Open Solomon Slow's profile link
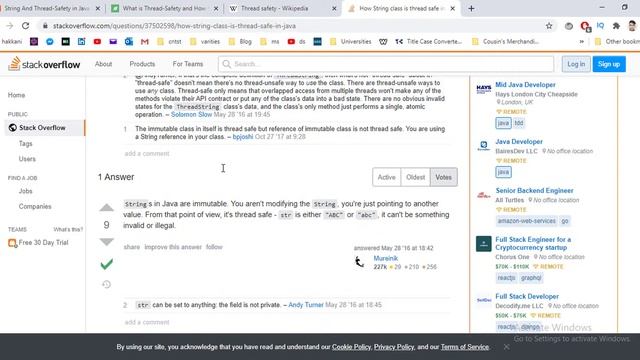This screenshot has height=360, width=640. 191,114
